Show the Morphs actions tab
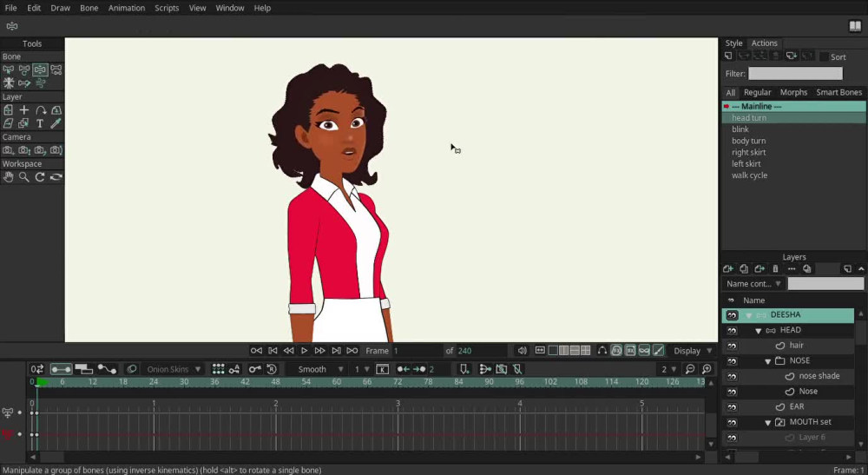The image size is (868, 475). coord(793,92)
